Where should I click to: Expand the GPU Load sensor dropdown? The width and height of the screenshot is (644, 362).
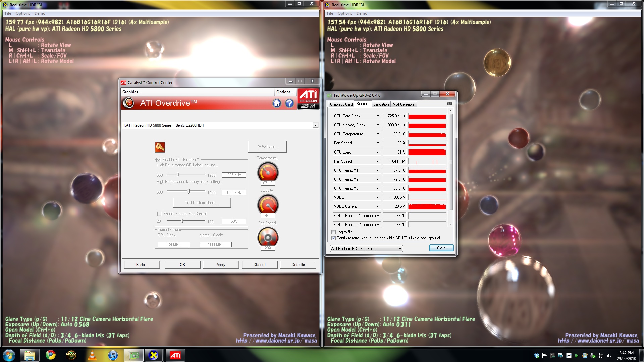378,152
